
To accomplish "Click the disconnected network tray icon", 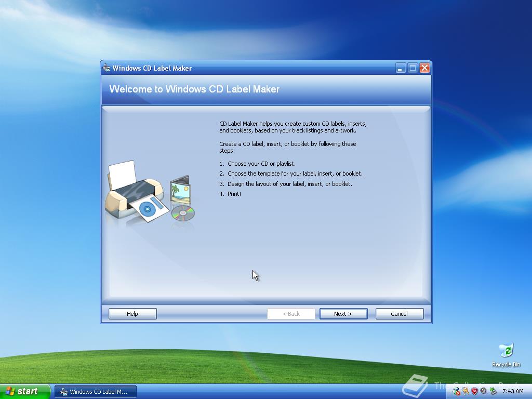I will [x=456, y=391].
